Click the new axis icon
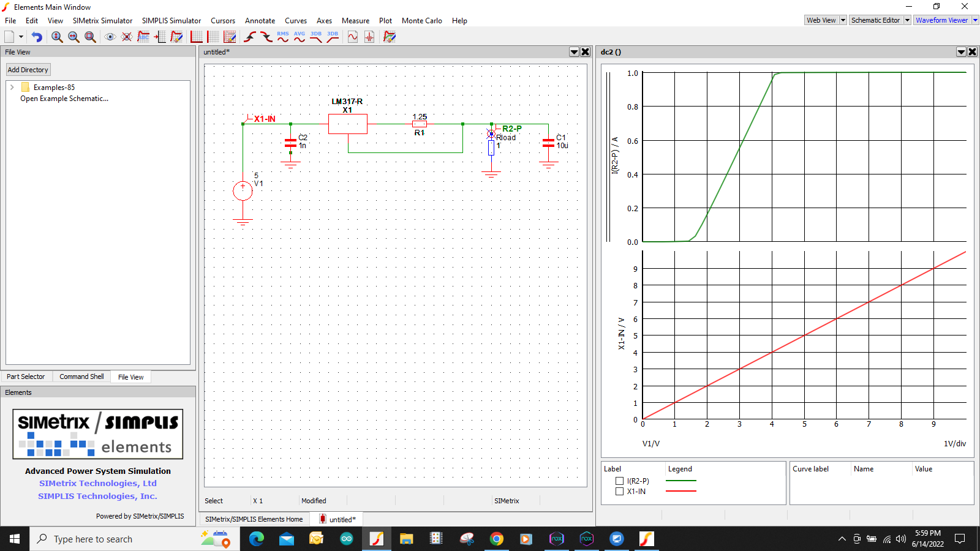 click(197, 37)
